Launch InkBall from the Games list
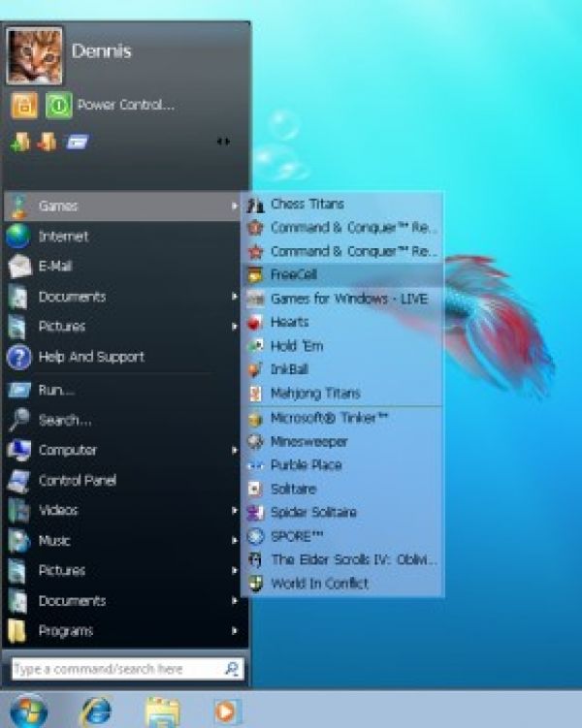Image resolution: width=582 pixels, height=728 pixels. tap(342, 369)
